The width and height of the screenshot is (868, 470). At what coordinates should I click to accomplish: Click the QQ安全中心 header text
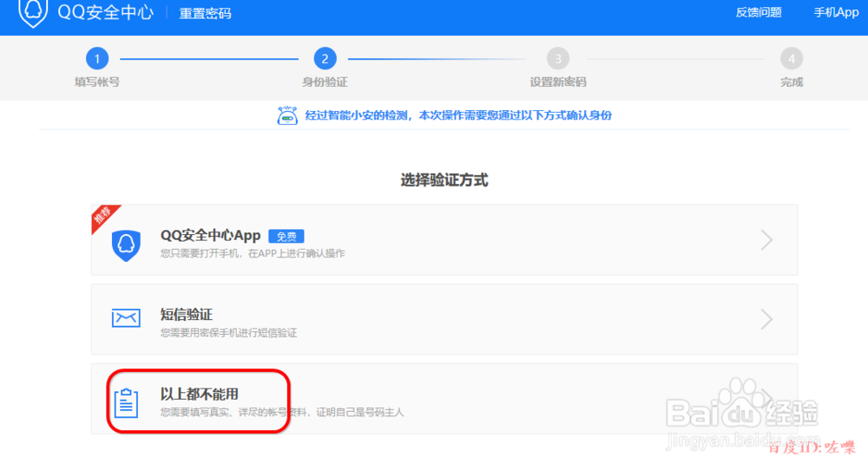(105, 12)
